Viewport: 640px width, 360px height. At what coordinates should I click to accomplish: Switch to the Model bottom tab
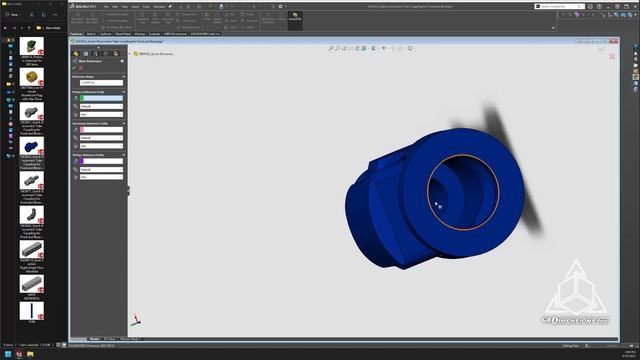94,339
